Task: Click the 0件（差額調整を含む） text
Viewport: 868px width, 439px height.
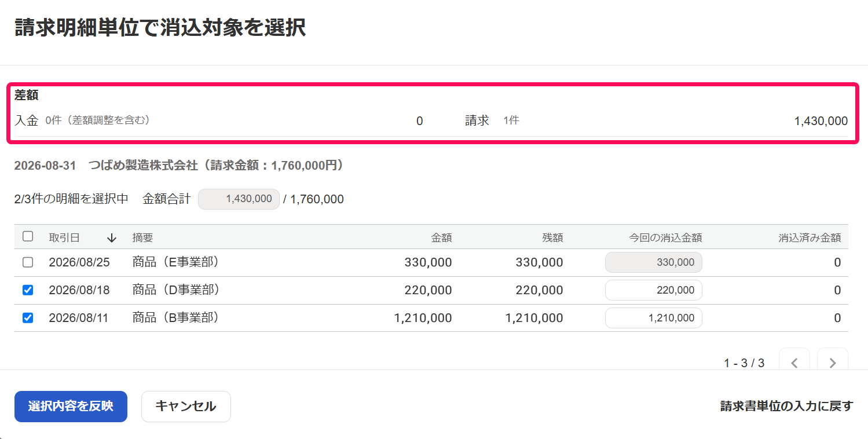Action: [x=98, y=120]
